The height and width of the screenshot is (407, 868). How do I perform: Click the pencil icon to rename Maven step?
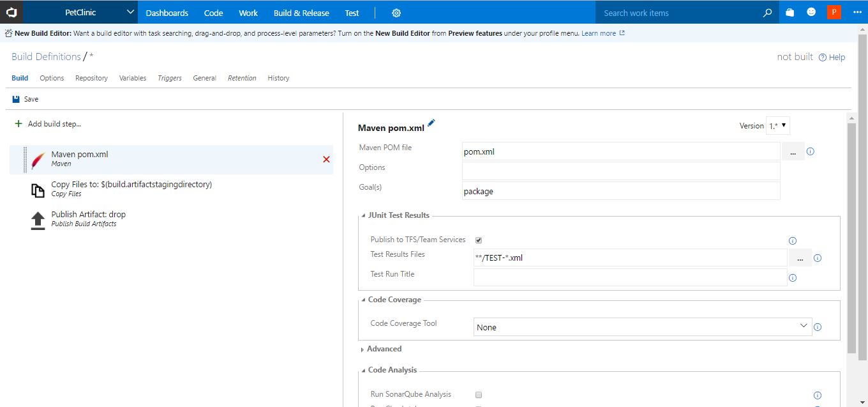click(431, 123)
